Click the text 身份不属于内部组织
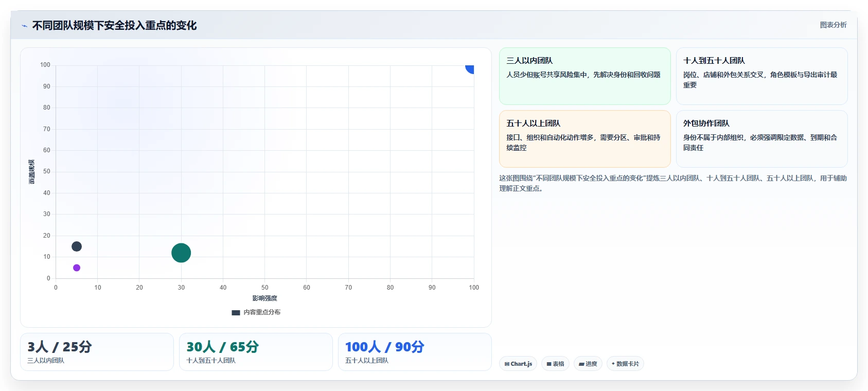Screen dimensions: 868x391 point(713,137)
